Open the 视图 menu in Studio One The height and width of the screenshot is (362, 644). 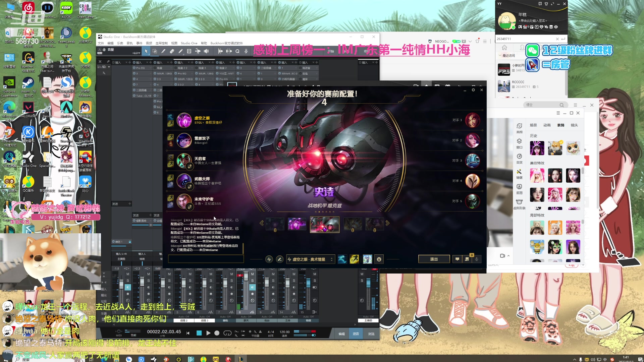pos(174,43)
